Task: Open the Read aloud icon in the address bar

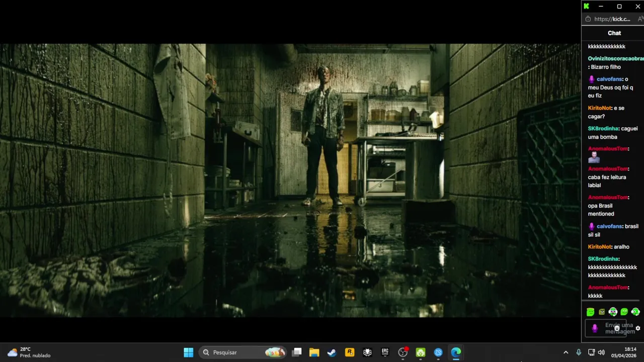Action: pos(640,19)
